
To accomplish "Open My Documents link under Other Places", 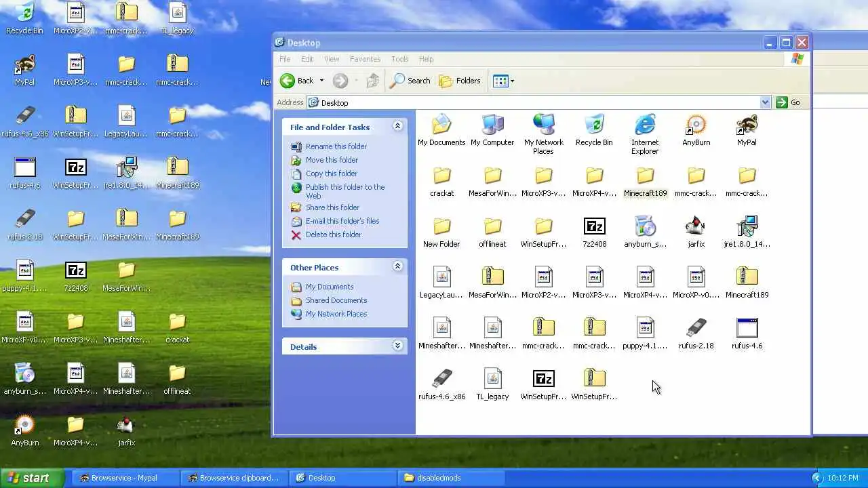I will [330, 287].
